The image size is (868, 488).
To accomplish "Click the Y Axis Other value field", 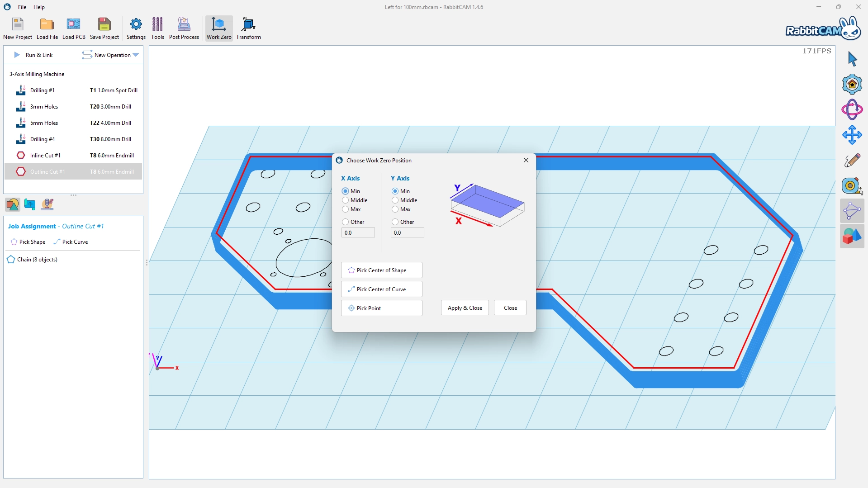I will [x=407, y=233].
